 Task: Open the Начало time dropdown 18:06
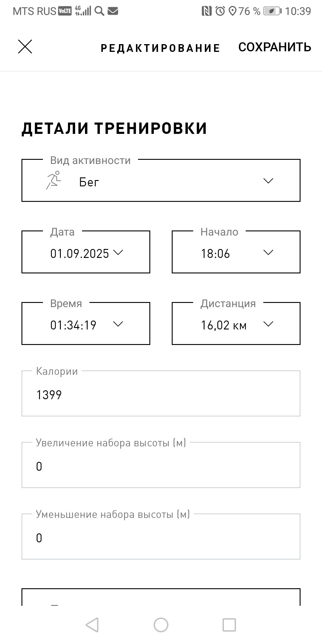click(236, 252)
